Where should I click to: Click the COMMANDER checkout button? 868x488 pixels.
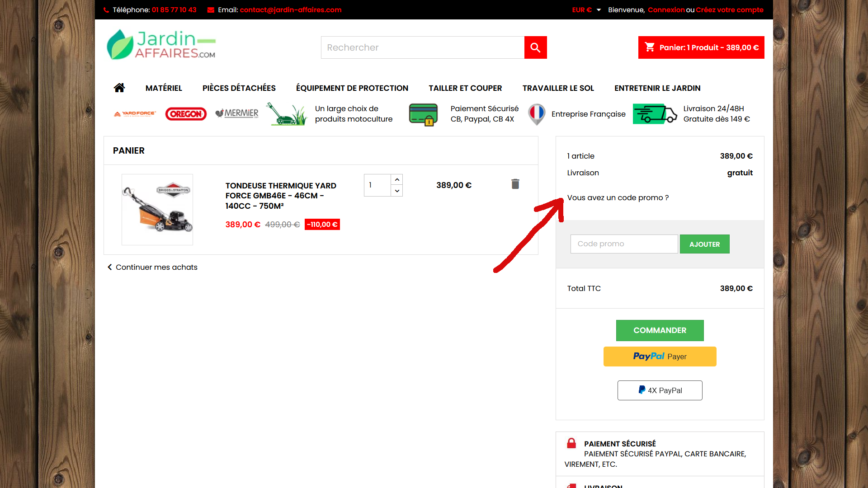[x=659, y=330]
